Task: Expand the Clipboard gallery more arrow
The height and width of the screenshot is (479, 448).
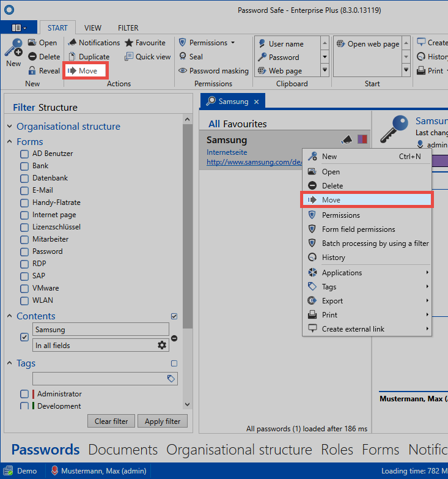Action: (x=325, y=70)
